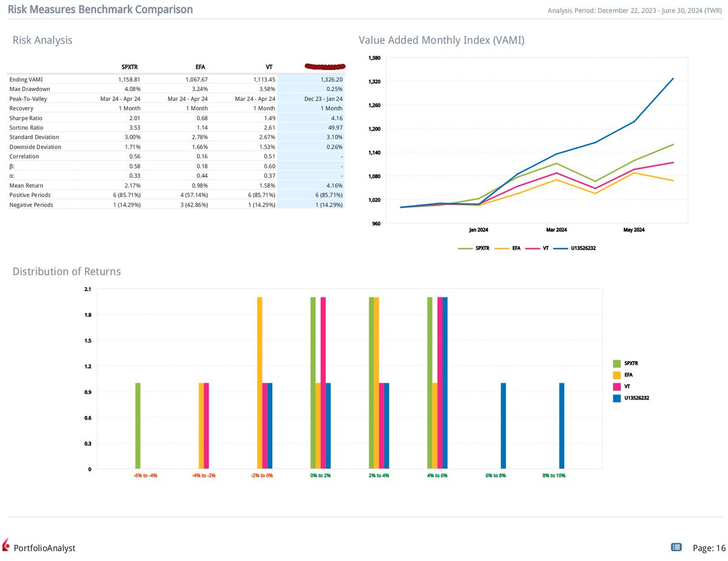
Task: Click the Peak-To-Valley row label
Action: pyautogui.click(x=28, y=98)
